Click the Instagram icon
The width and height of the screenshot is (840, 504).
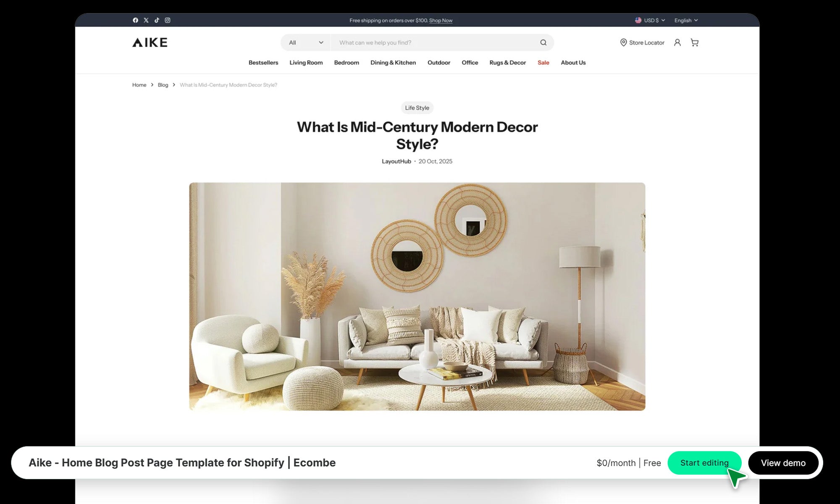click(x=168, y=20)
